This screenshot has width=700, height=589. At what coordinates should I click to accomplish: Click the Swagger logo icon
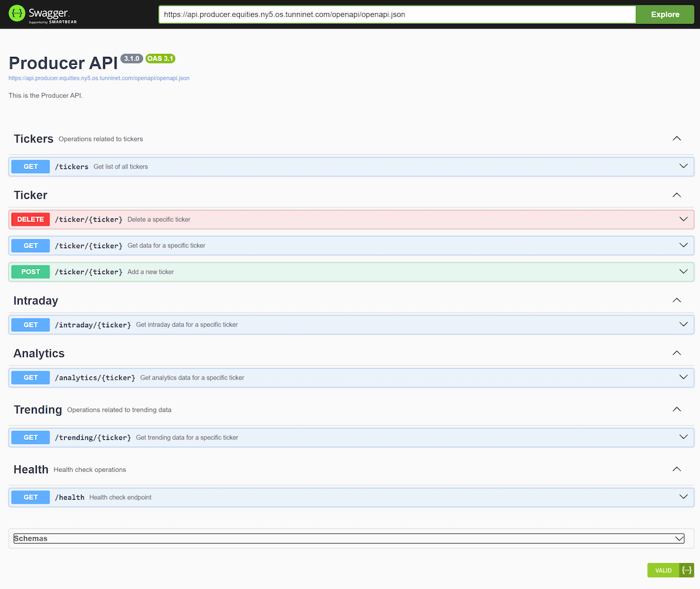pos(17,14)
